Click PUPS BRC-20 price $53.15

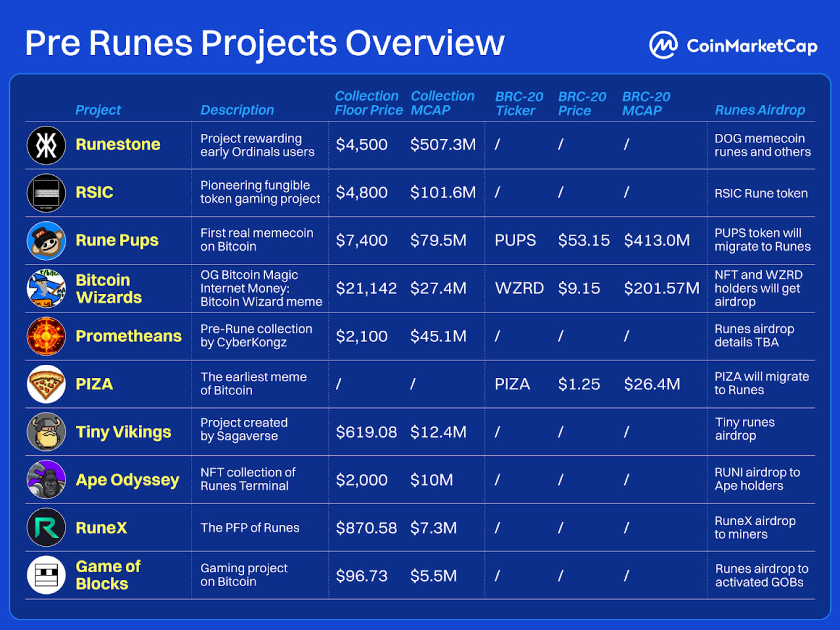(x=584, y=240)
